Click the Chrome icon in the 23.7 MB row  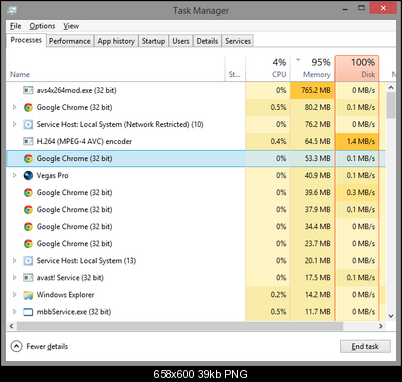[x=28, y=243]
